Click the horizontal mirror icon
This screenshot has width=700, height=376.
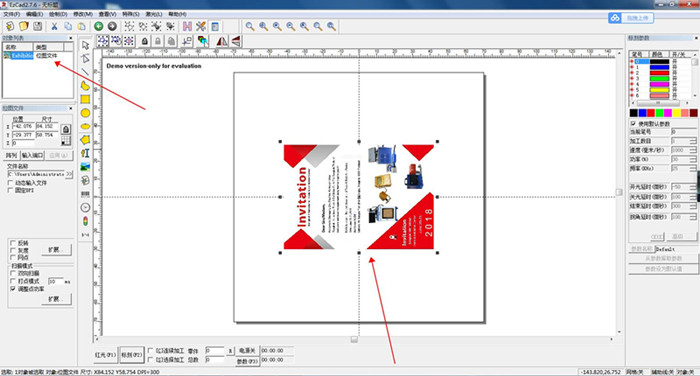[x=222, y=42]
